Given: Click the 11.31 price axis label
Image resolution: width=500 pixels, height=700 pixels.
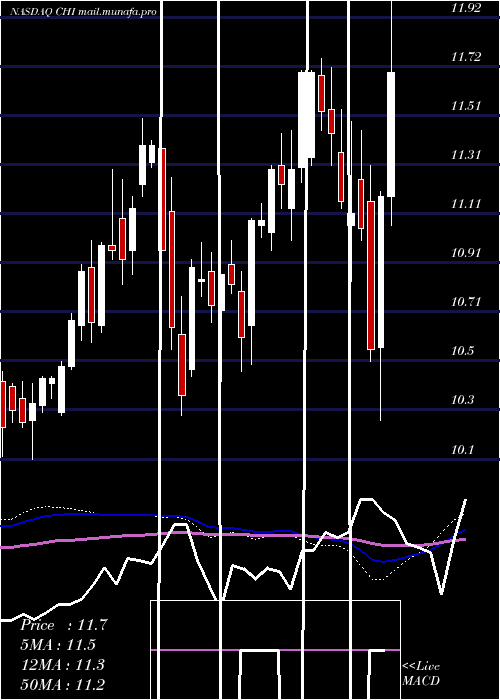Looking at the screenshot, I should pyautogui.click(x=466, y=155).
